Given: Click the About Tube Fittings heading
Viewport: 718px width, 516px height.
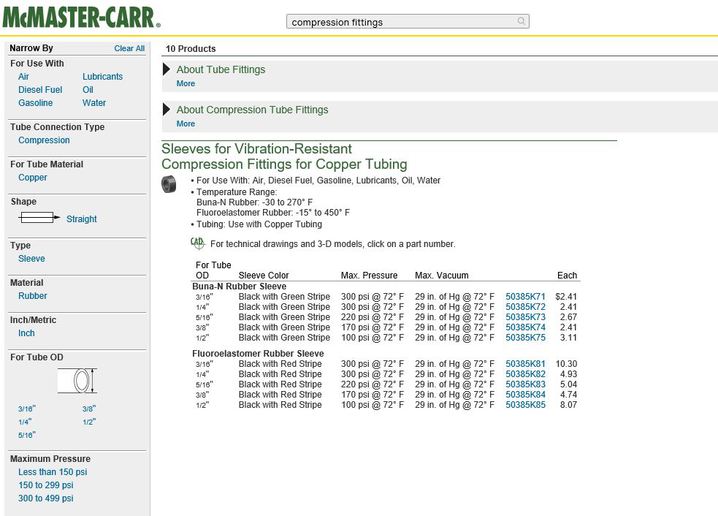Looking at the screenshot, I should (x=221, y=70).
